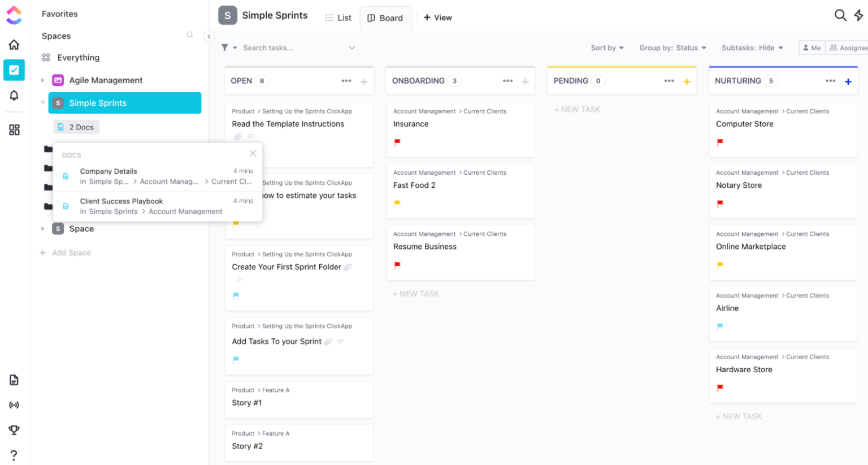Switch to the List view tab
The width and height of the screenshot is (868, 465).
coord(338,18)
